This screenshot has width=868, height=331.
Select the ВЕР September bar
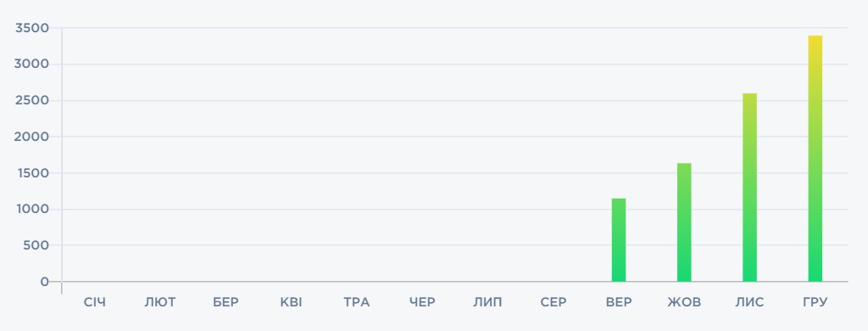pos(618,240)
